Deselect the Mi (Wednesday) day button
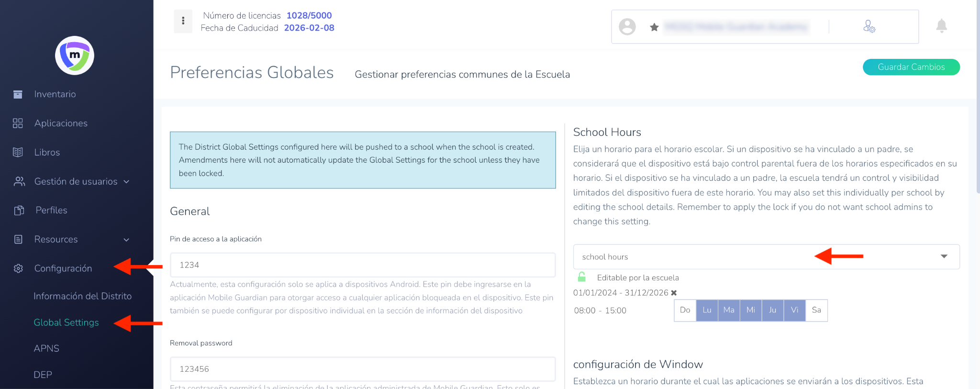The image size is (980, 389). click(x=751, y=310)
